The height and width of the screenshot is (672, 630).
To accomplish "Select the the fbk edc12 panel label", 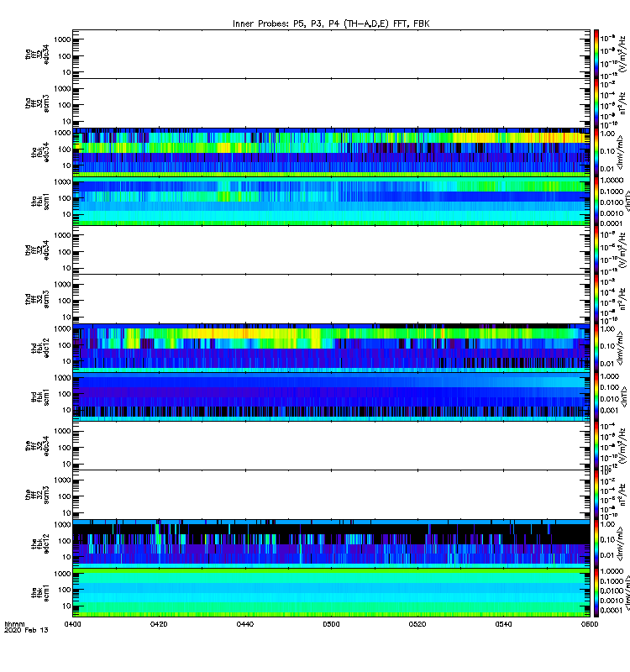I will [x=40, y=543].
